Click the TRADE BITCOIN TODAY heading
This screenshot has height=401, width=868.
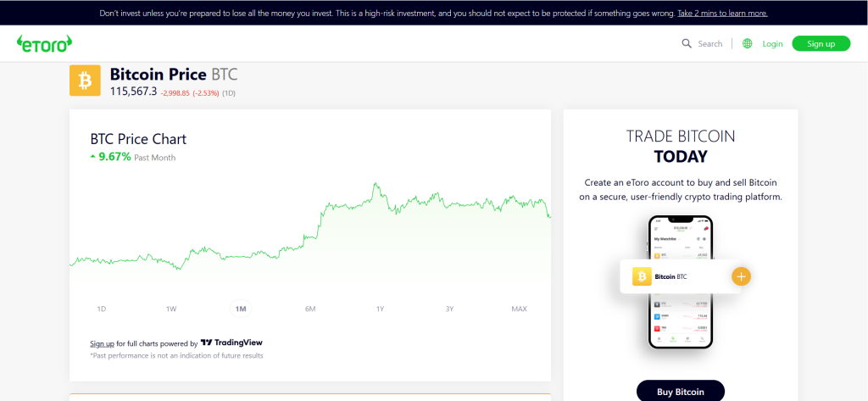(681, 146)
